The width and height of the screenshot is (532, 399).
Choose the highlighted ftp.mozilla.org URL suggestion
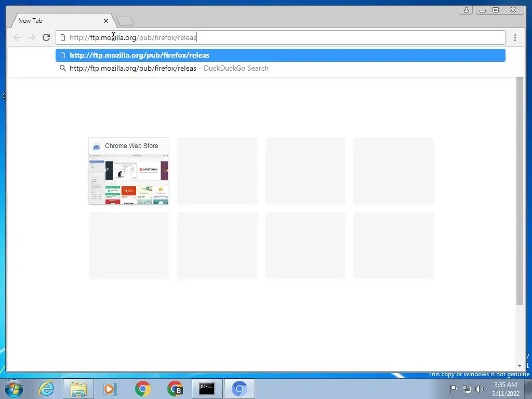[x=280, y=55]
